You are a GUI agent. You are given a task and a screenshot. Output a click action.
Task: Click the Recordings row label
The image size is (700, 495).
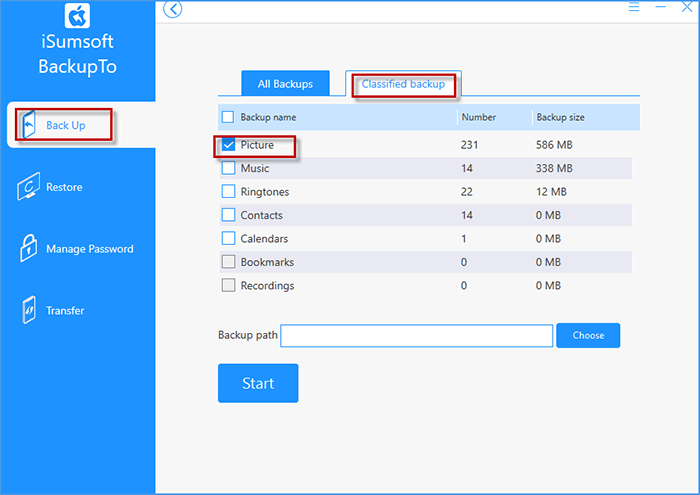point(267,286)
